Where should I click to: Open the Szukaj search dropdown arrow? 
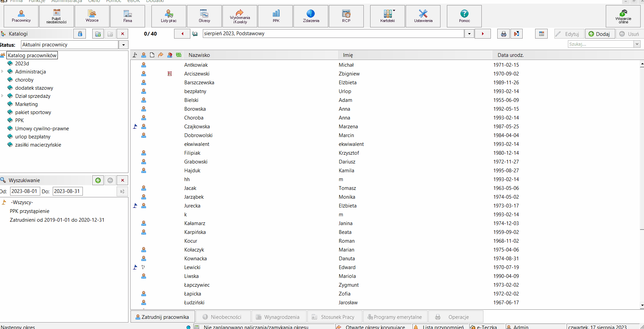(637, 44)
